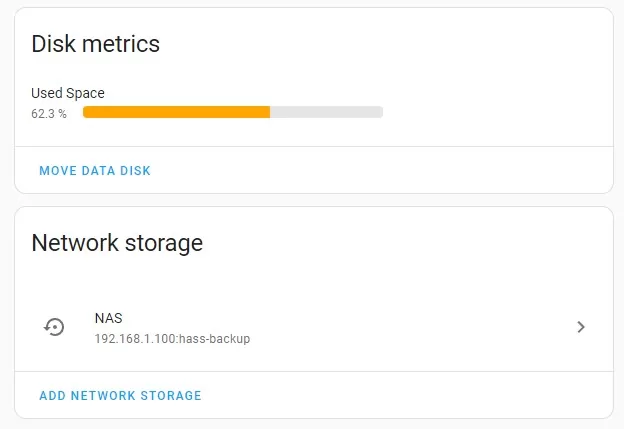Click the word metrics in the Disk heading
The width and height of the screenshot is (624, 429).
121,44
